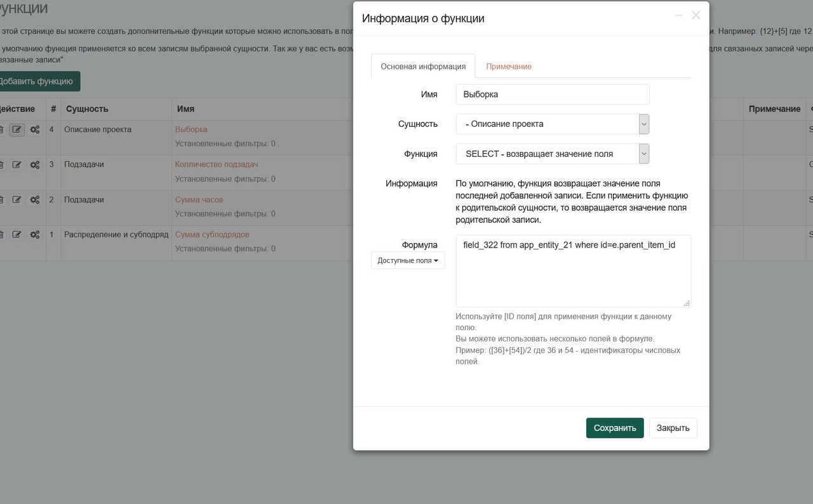Open the Сущность dropdown
This screenshot has height=504, width=813.
(553, 124)
